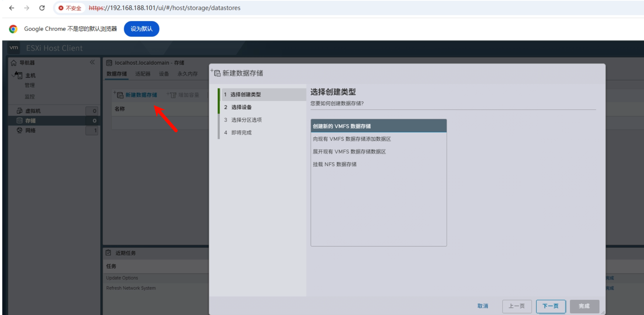Image resolution: width=644 pixels, height=315 pixels.
Task: Click the VMware vm logo
Action: (x=14, y=48)
